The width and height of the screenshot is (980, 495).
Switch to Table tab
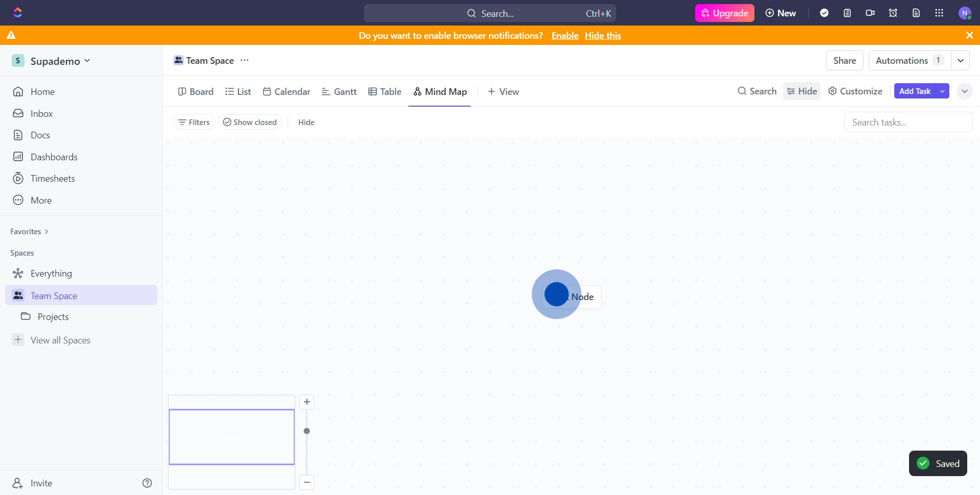(385, 92)
